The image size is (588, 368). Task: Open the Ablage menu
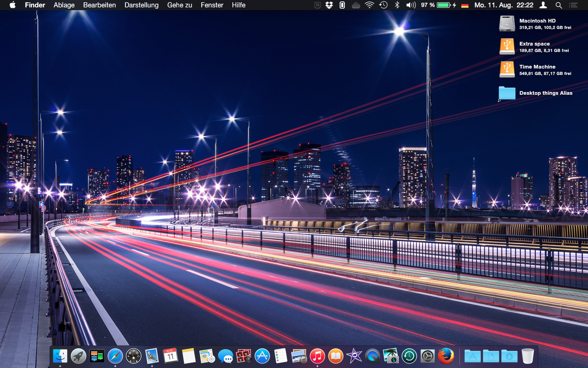point(64,5)
